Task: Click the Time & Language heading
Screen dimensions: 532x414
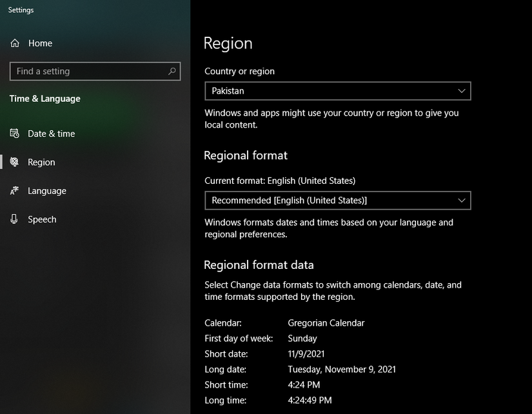Action: [x=44, y=99]
